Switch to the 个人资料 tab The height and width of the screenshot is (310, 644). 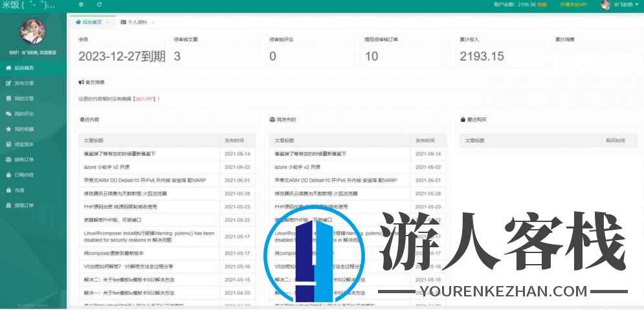(134, 22)
